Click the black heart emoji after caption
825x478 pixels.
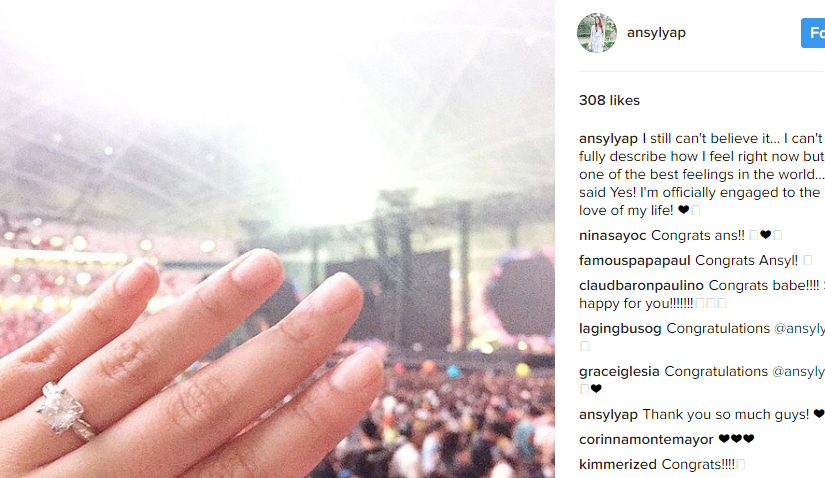point(683,210)
